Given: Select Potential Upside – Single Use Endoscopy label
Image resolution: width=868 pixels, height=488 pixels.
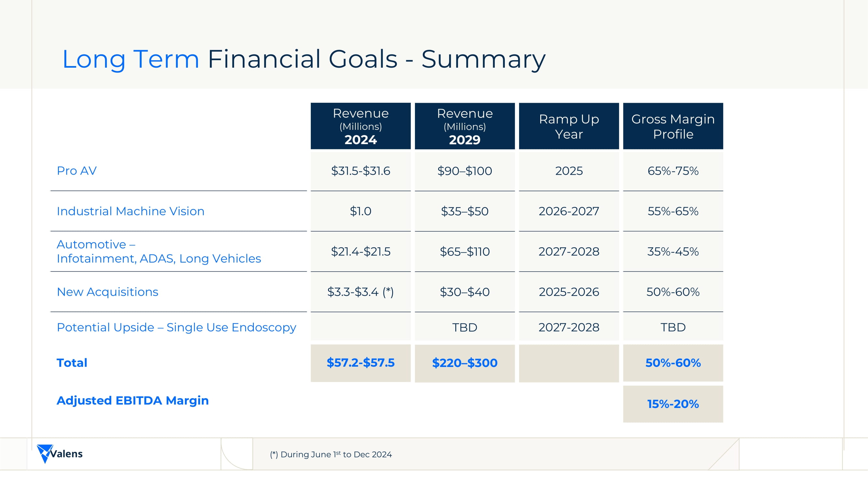Looking at the screenshot, I should [x=176, y=327].
